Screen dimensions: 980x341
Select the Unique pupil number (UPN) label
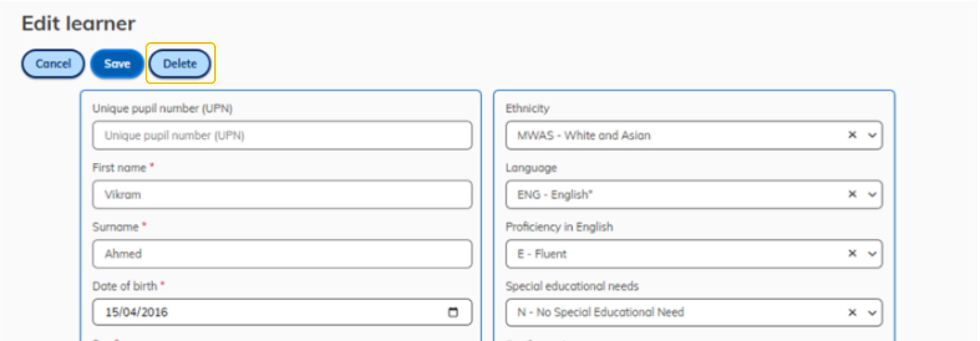tap(162, 108)
